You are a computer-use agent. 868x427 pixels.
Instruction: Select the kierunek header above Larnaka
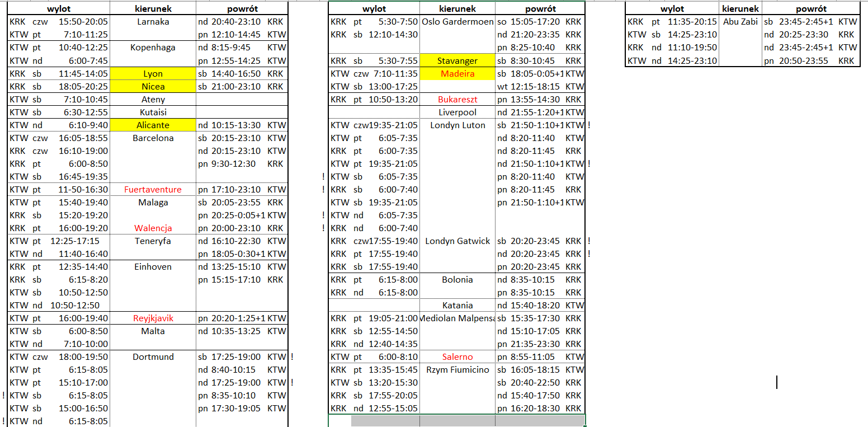click(153, 9)
